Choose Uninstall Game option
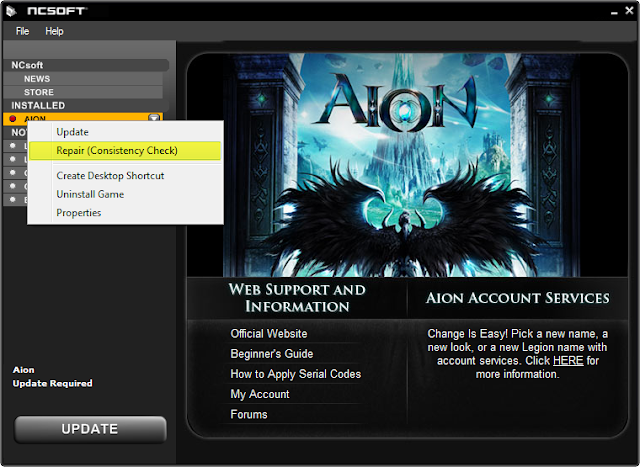Screen dimensions: 640x467 [125, 194]
